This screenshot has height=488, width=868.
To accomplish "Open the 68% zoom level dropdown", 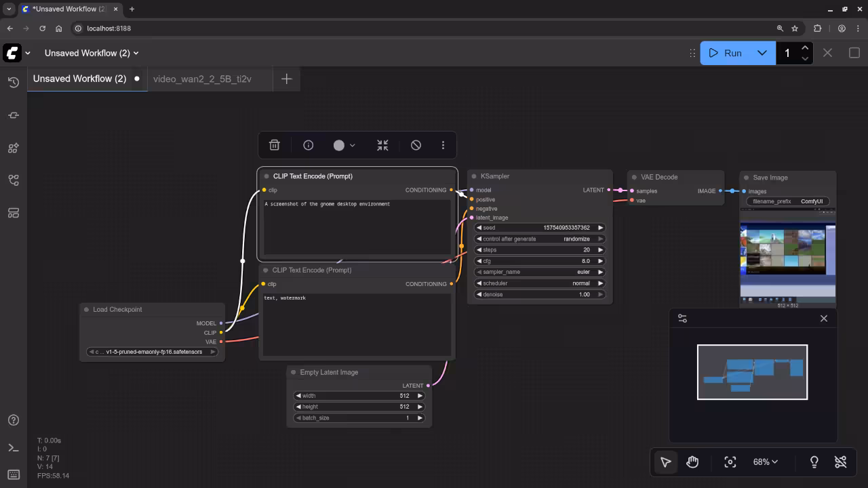I will coord(765,462).
